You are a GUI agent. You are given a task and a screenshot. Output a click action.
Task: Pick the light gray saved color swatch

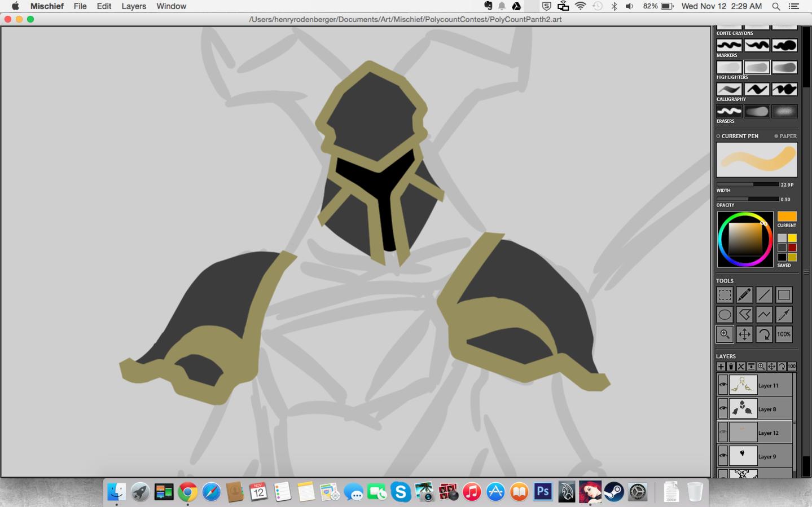point(782,238)
